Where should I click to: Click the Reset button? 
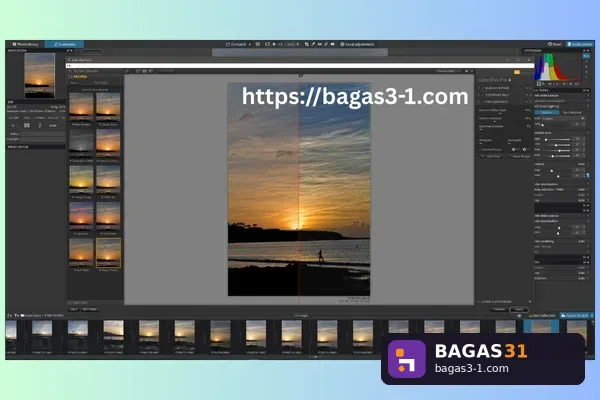(x=554, y=44)
